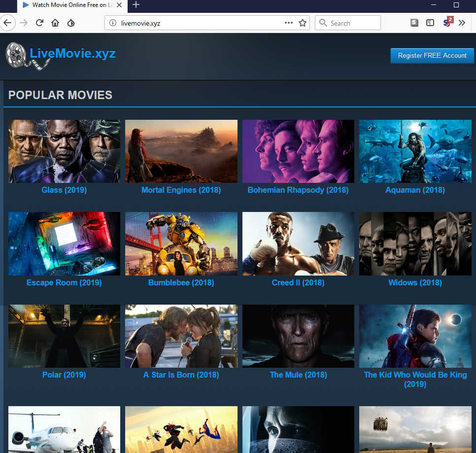Open the LiveMovie.xyz home link
Image resolution: width=476 pixels, height=453 pixels.
[x=72, y=53]
